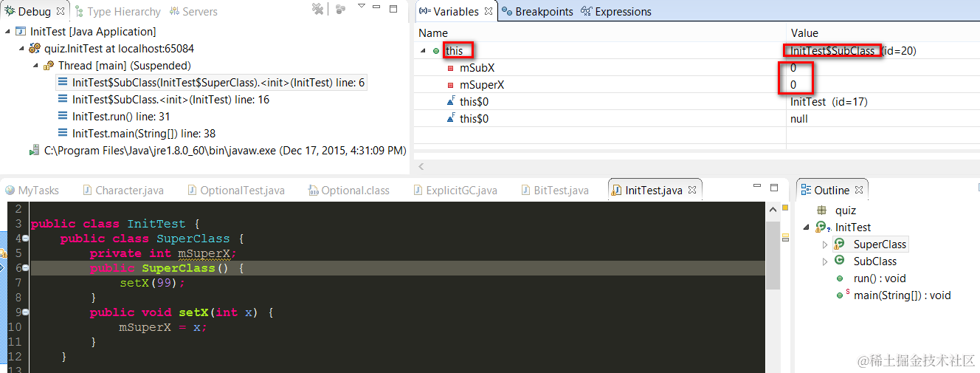Image resolution: width=980 pixels, height=373 pixels.
Task: Click the greyed icon beside Remove All Terminated Launches
Action: pyautogui.click(x=340, y=9)
